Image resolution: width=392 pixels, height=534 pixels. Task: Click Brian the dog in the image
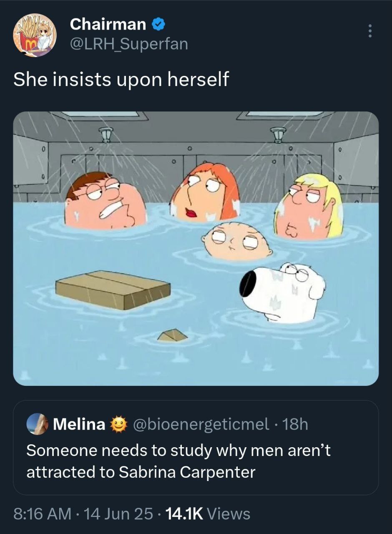[x=283, y=292]
